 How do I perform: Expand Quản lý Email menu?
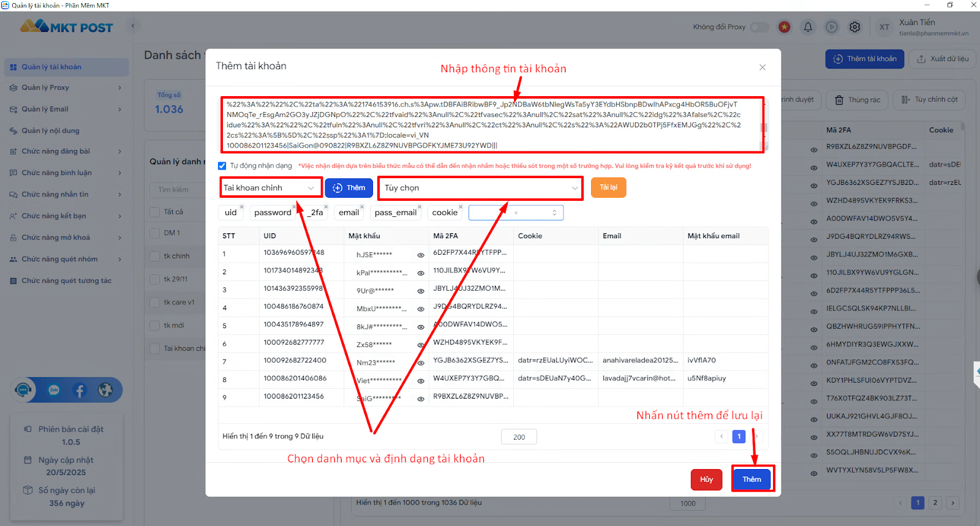pyautogui.click(x=66, y=109)
